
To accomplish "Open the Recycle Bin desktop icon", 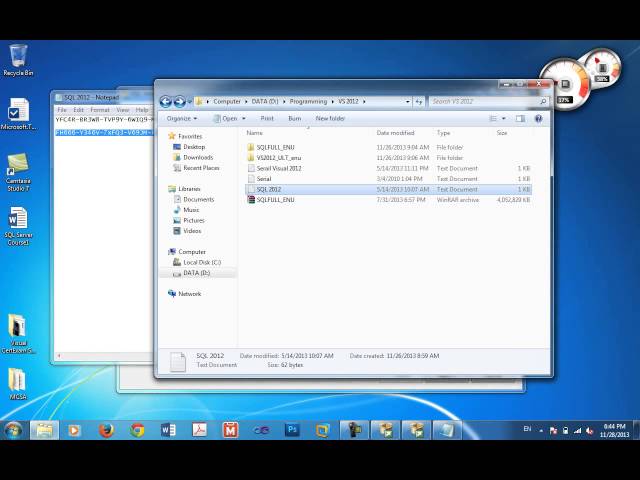I will click(18, 60).
